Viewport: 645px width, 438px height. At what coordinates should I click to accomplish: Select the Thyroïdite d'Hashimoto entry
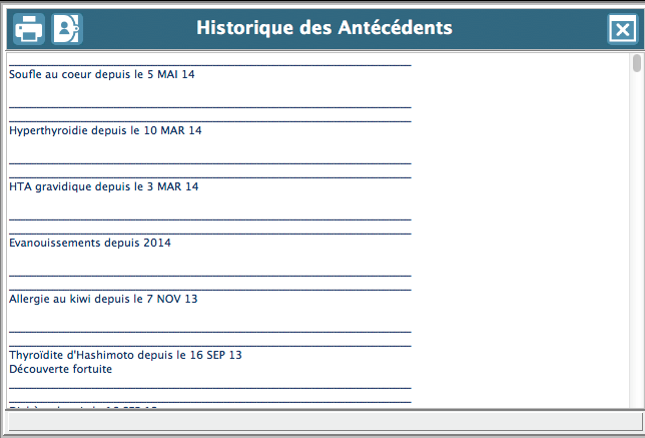125,354
